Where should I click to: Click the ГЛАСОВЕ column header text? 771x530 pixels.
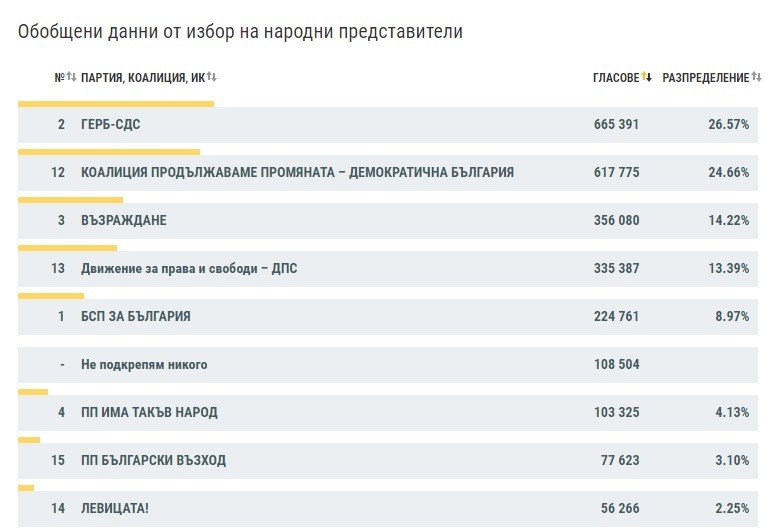point(615,78)
